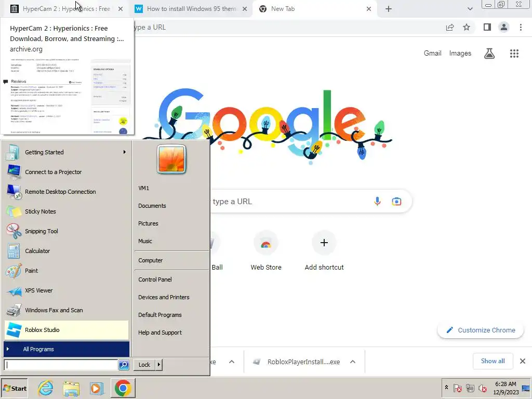Launch XPS Viewer
The width and height of the screenshot is (532, 399).
[x=66, y=290]
